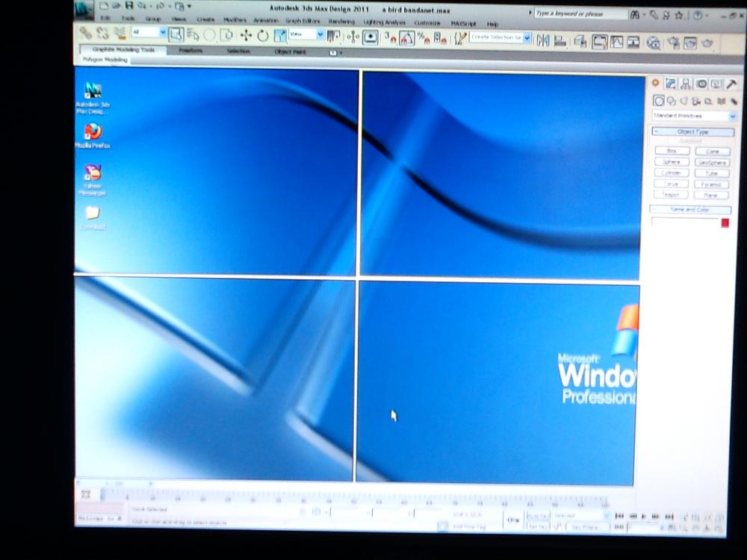
Task: Switch to the Freeform ribbon tab
Action: [191, 51]
